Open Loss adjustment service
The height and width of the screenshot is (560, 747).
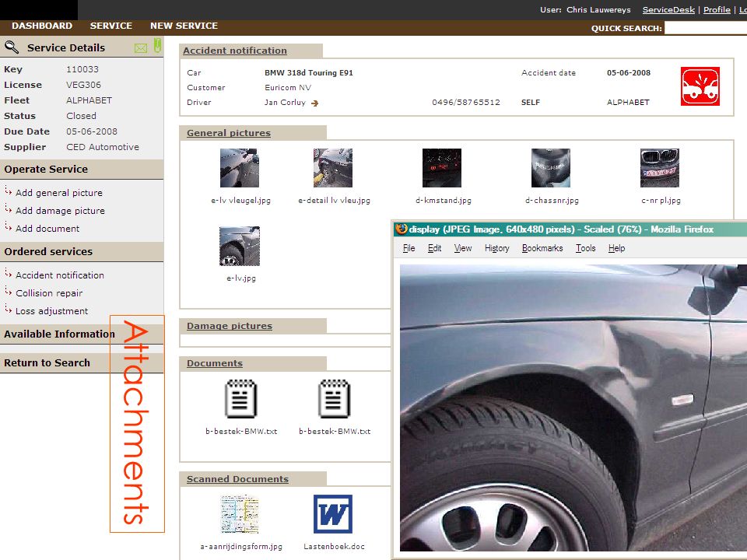pyautogui.click(x=52, y=311)
